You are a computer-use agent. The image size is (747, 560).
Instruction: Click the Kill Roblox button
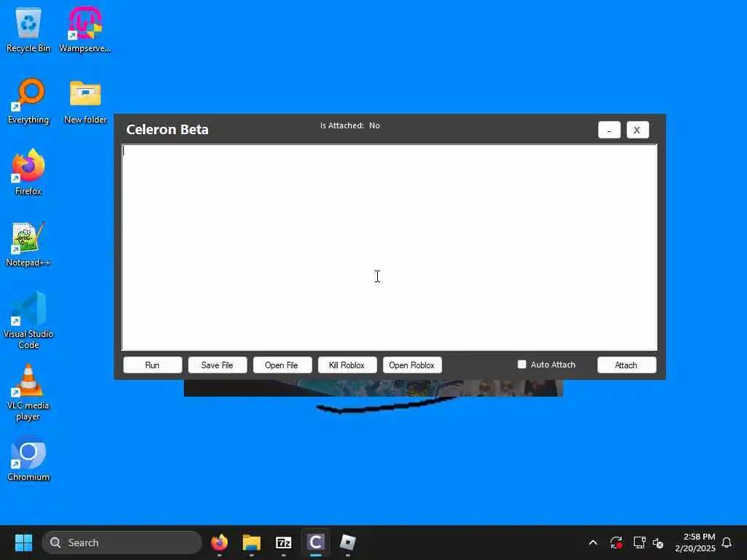(x=347, y=365)
